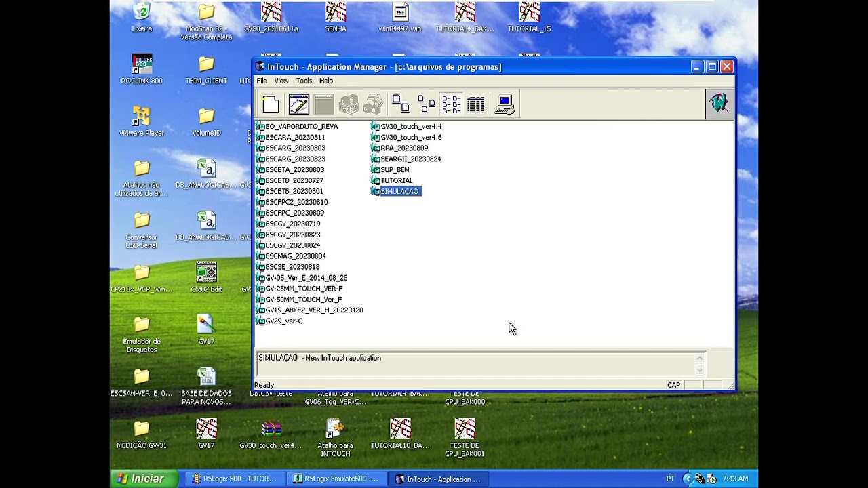Launch WindowMaker from the toolbar
Image resolution: width=868 pixels, height=488 pixels.
298,104
